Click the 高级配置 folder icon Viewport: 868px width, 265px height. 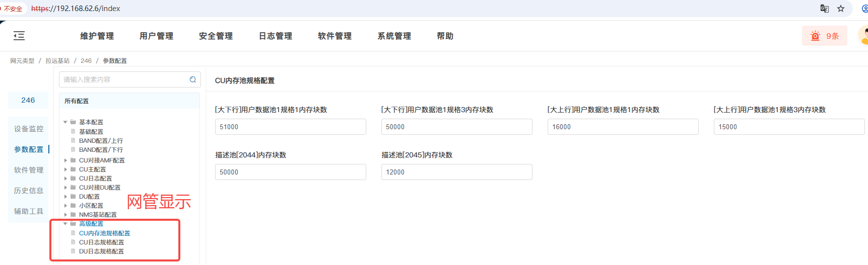pos(73,224)
